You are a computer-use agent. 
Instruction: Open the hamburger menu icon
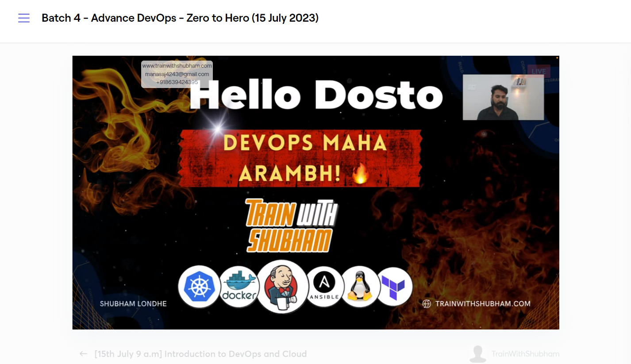[x=24, y=18]
